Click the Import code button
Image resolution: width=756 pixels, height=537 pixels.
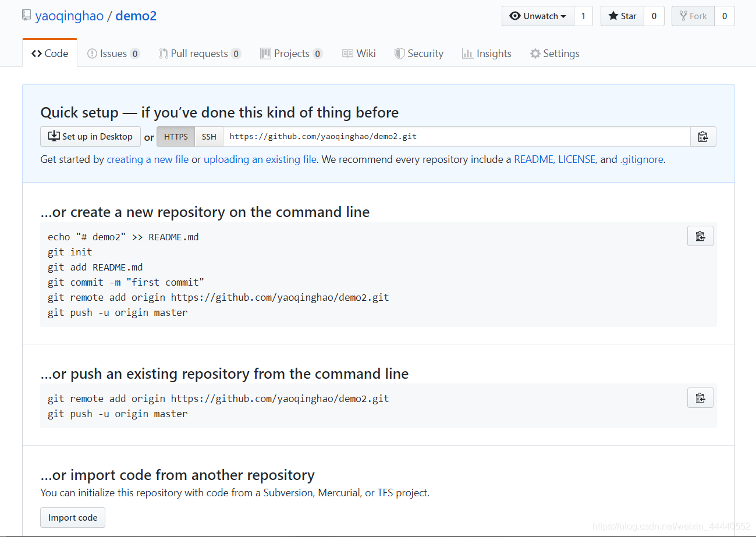(73, 518)
